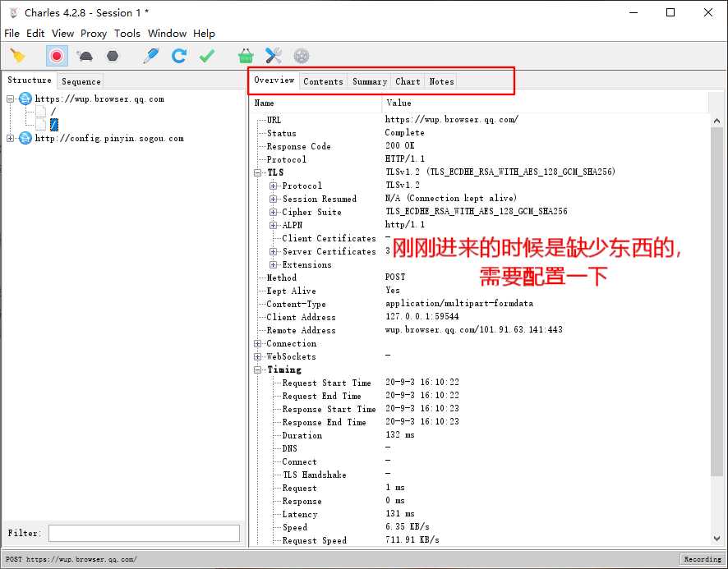Switch to the Contents tab
728x569 pixels.
(323, 81)
